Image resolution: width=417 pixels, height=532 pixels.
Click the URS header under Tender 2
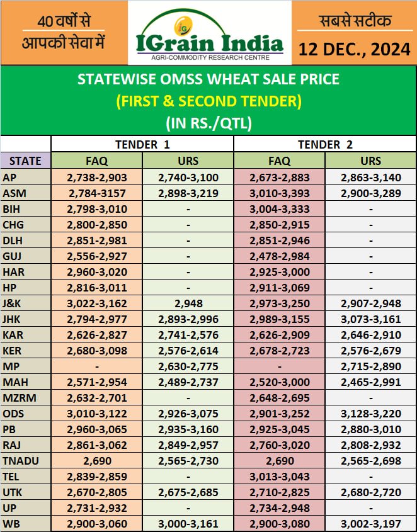pos(370,161)
